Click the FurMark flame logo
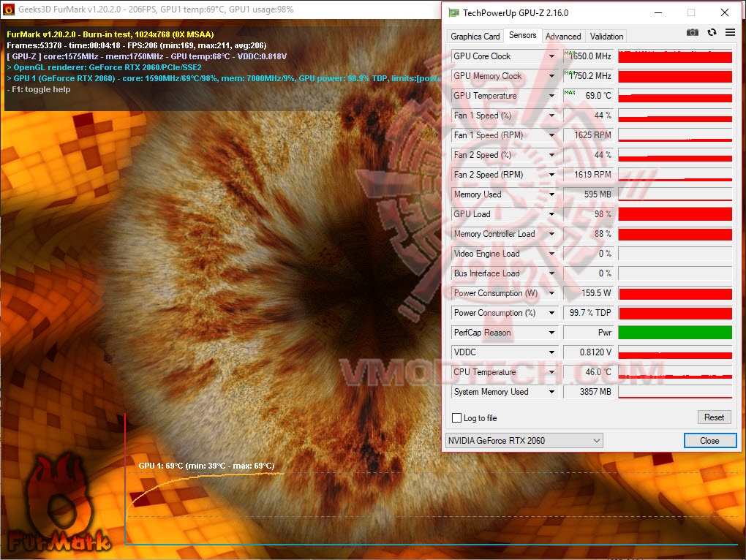 click(59, 504)
